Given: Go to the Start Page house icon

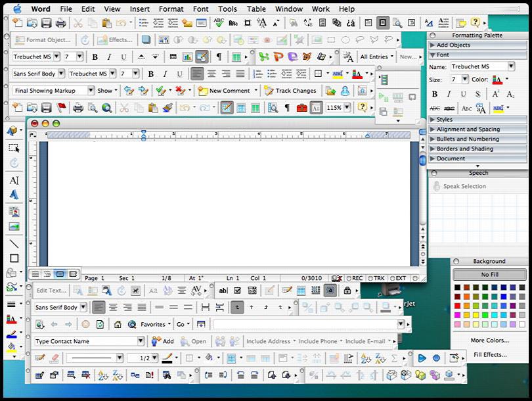Looking at the screenshot, I should tap(118, 324).
